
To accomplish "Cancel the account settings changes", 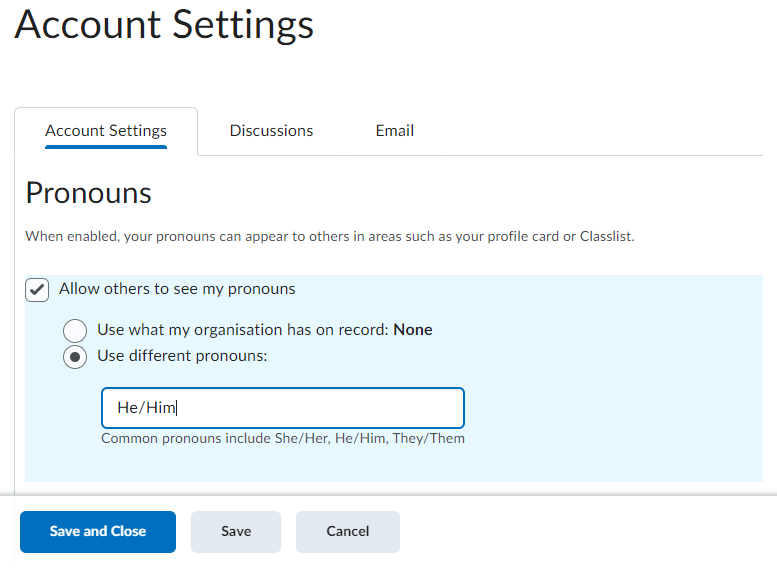I will click(x=347, y=531).
